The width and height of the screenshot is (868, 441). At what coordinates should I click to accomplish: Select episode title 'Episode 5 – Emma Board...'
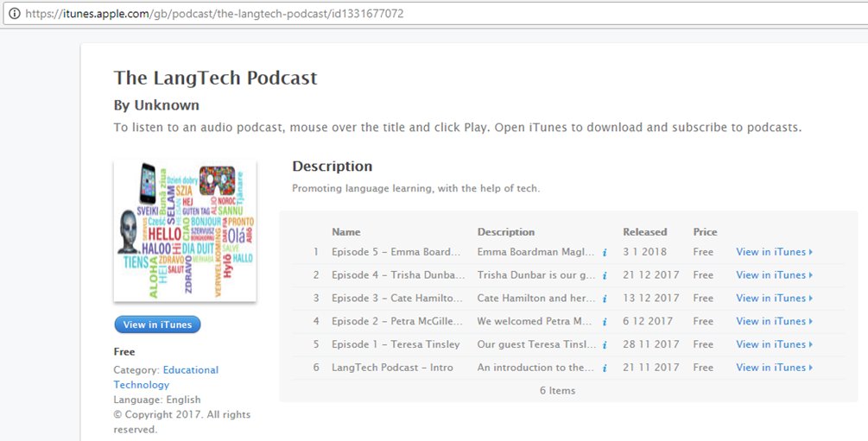point(396,252)
